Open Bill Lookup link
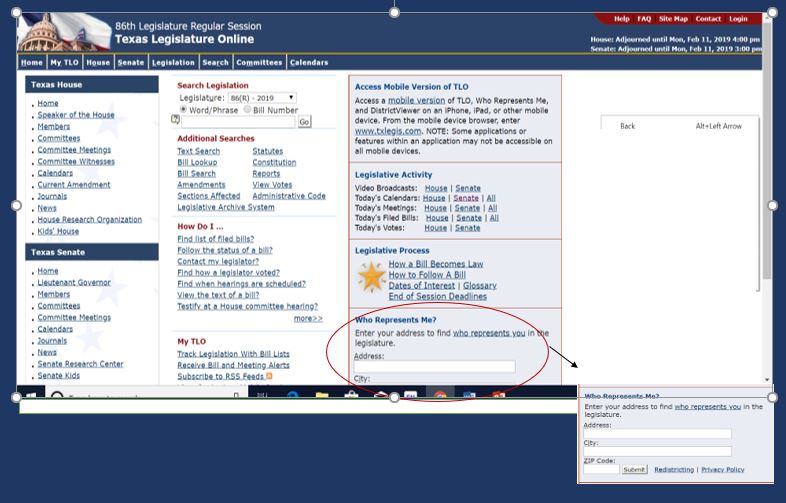The height and width of the screenshot is (503, 786). coord(197,162)
